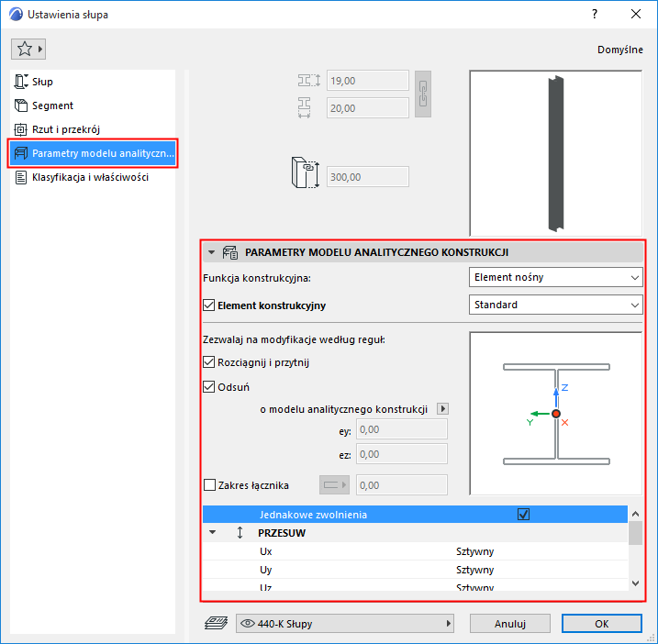Viewport: 658px width, 644px height.
Task: Click Sztywny value in the Uy row
Action: pyautogui.click(x=474, y=570)
